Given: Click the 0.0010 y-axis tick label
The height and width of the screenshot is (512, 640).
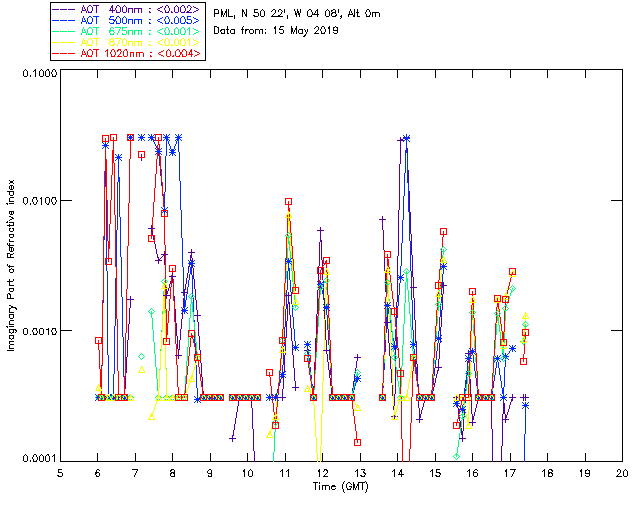Looking at the screenshot, I should 39,330.
